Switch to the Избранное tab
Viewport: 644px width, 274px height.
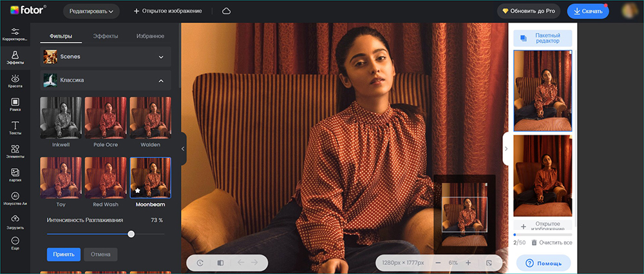pyautogui.click(x=150, y=36)
